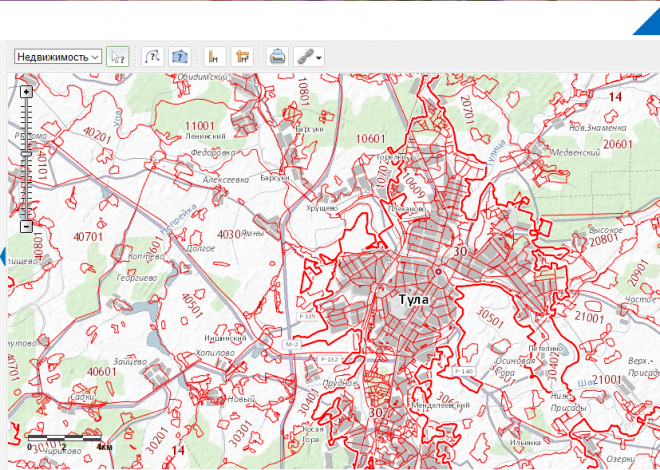Click the chain link share icon

pos(304,57)
